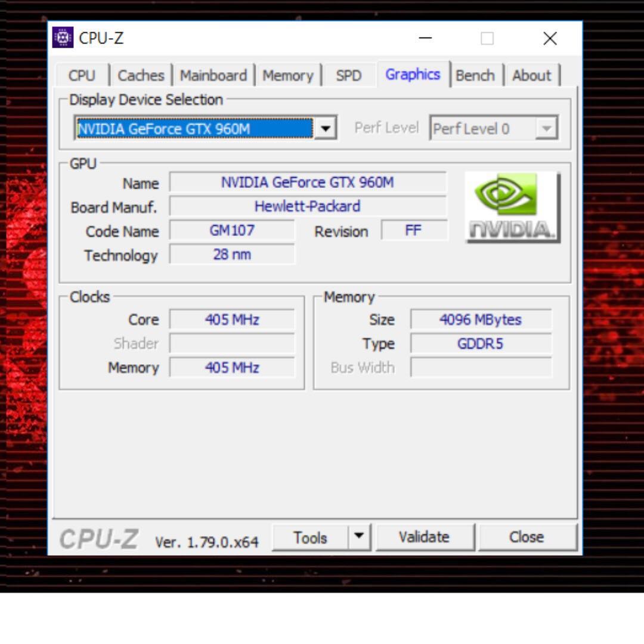
Task: Click the empty Bus Width field
Action: [481, 367]
